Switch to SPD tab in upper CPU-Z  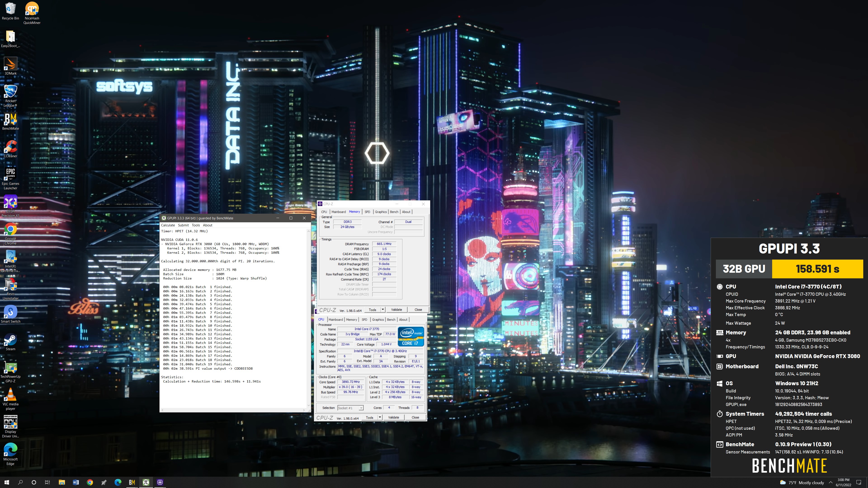pos(367,212)
